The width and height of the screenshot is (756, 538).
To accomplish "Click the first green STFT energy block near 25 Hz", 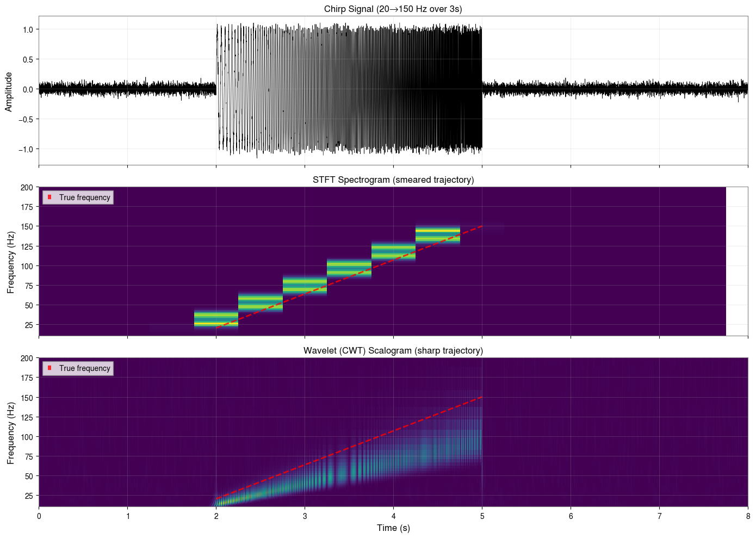I will [215, 318].
